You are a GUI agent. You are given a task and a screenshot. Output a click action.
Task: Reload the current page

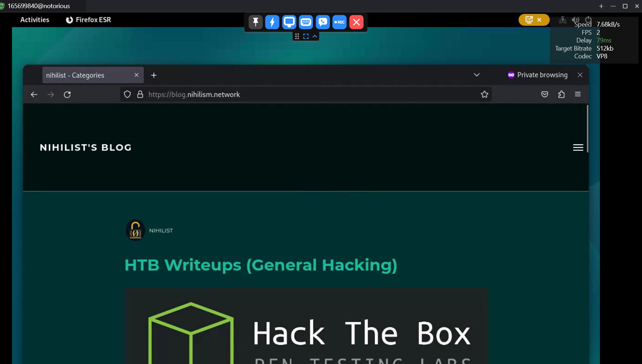[x=67, y=94]
